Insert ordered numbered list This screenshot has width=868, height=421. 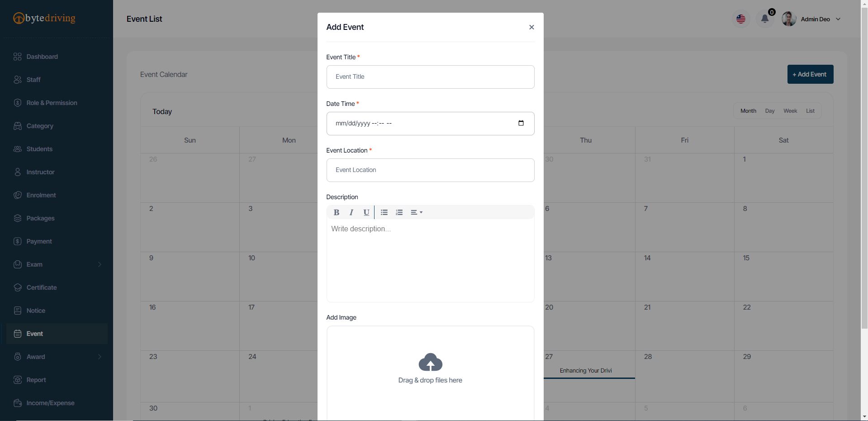pyautogui.click(x=399, y=212)
